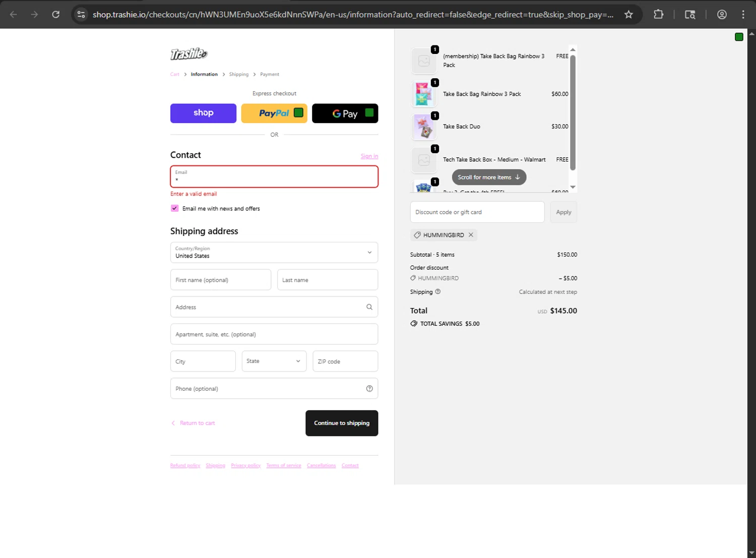This screenshot has height=558, width=756.
Task: Click the Sign in link
Action: (x=369, y=156)
